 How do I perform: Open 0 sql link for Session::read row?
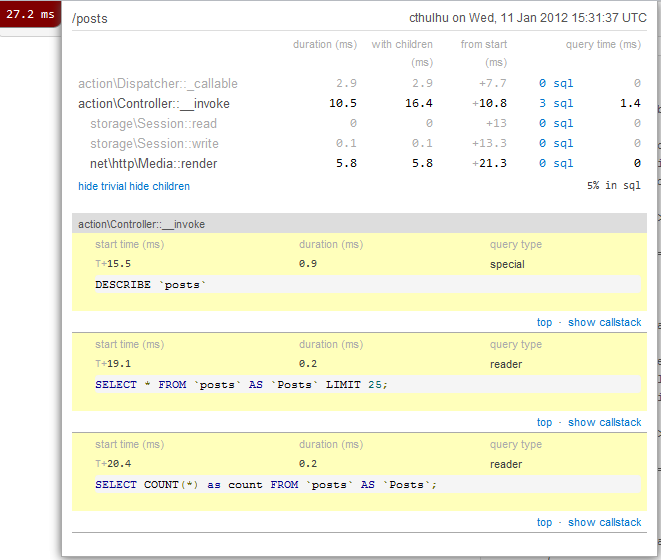click(x=556, y=124)
